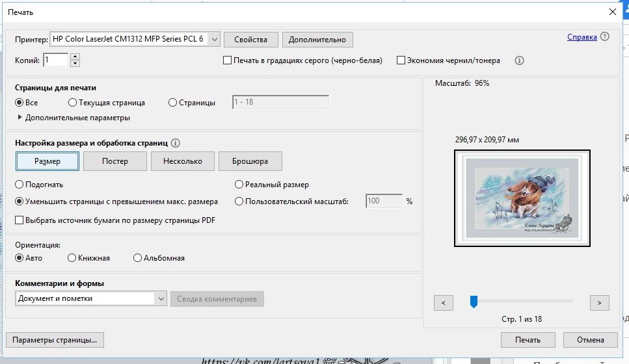Choose Альбомная orientation option
Image resolution: width=629 pixels, height=364 pixels.
[137, 258]
